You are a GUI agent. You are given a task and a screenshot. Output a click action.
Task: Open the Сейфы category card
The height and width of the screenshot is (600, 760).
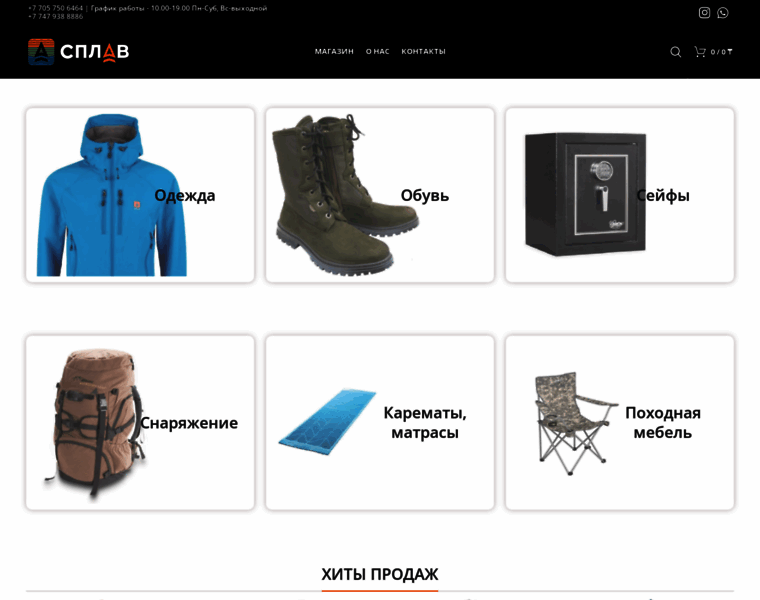tap(620, 195)
